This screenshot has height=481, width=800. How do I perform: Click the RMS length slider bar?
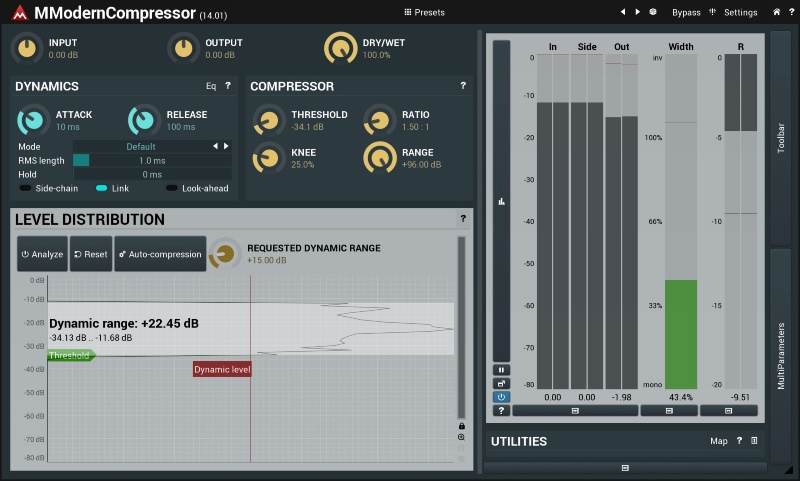pyautogui.click(x=152, y=161)
